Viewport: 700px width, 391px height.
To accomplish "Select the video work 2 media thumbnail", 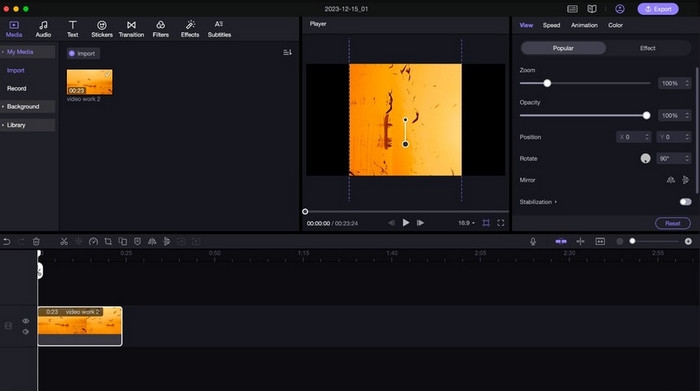I will coord(90,82).
